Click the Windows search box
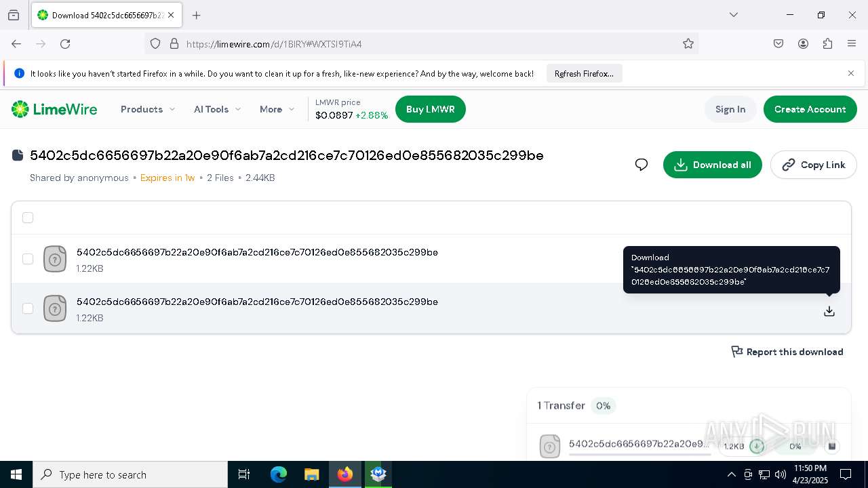868x488 pixels. 130,474
